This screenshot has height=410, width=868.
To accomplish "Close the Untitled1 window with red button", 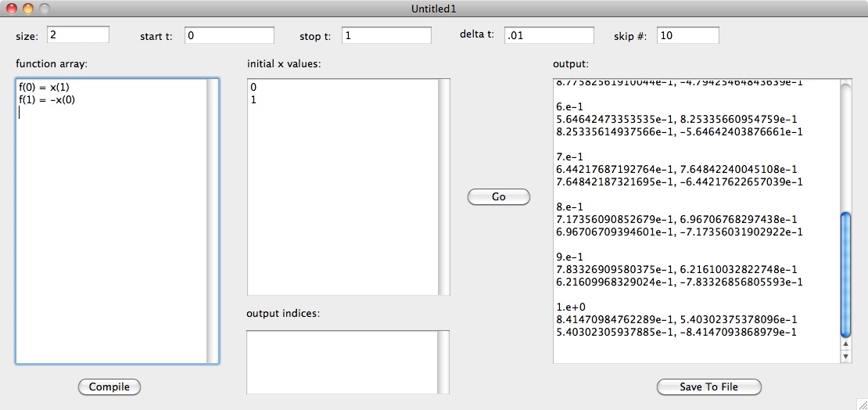I will (11, 9).
